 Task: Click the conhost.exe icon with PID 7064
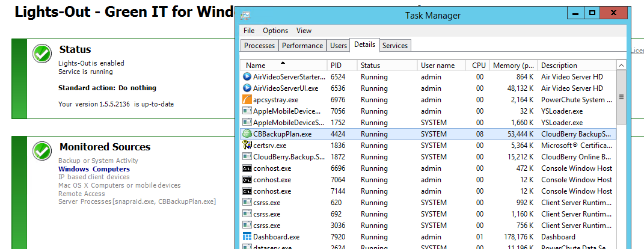(x=247, y=180)
